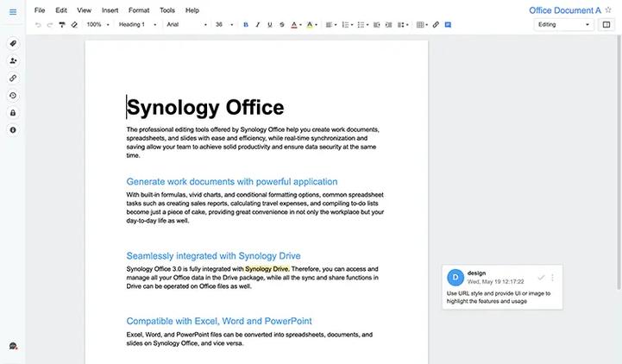622x364 pixels.
Task: Open the document info icon
Action: click(13, 130)
